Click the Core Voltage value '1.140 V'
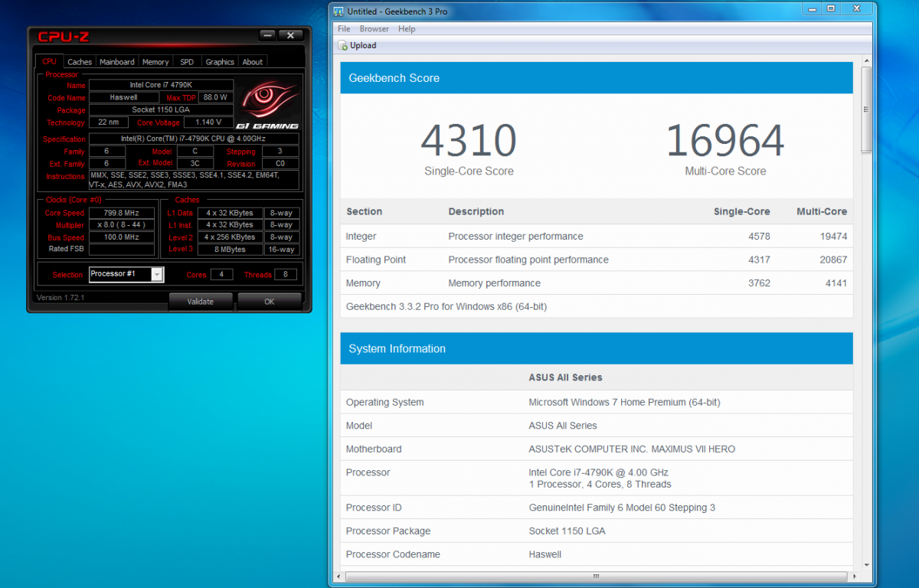 pos(208,122)
